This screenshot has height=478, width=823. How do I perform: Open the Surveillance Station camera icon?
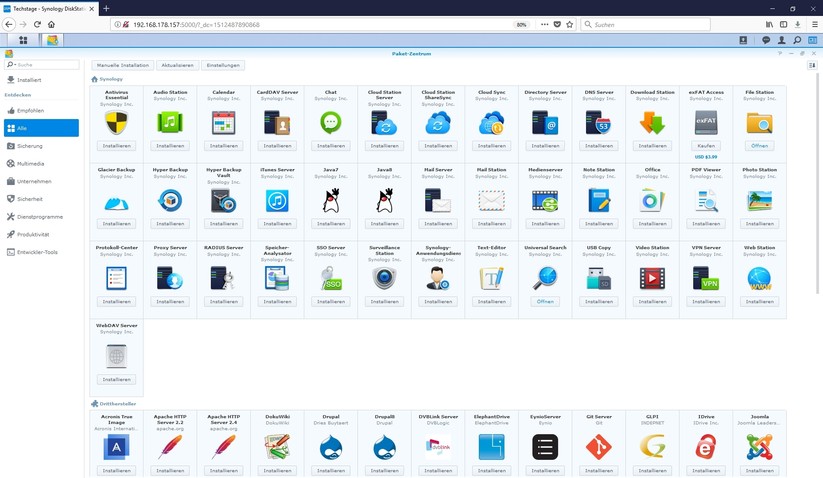384,278
